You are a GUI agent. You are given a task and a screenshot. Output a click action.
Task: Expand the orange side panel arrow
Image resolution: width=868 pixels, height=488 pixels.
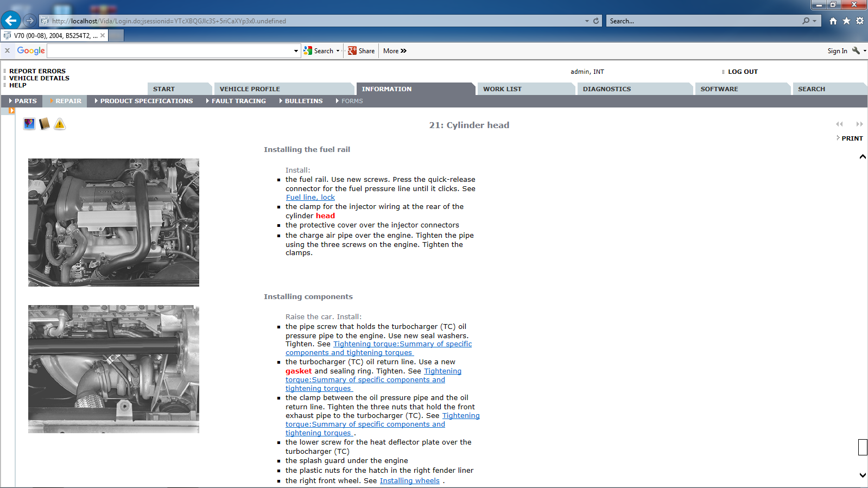11,111
